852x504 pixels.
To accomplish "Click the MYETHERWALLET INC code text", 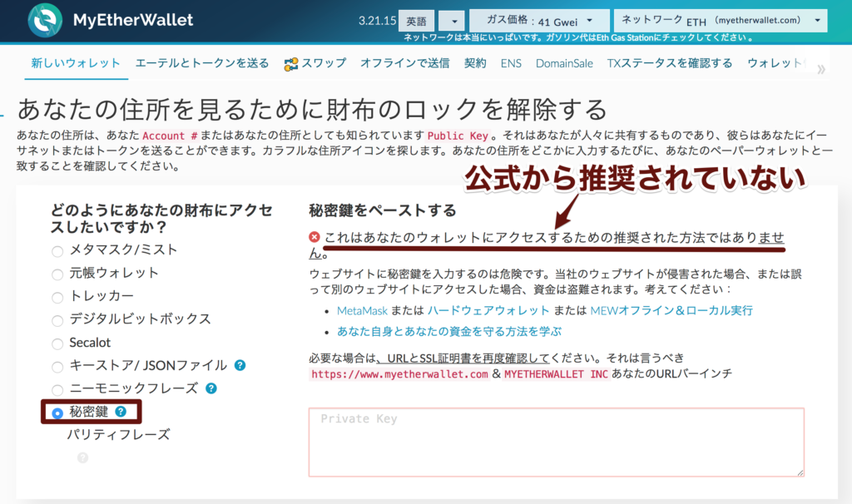I will click(556, 374).
